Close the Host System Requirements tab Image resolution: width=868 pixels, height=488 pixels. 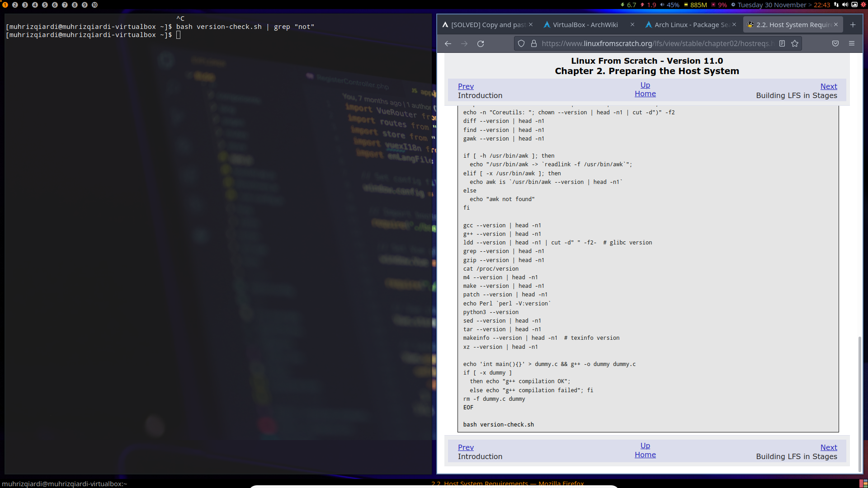[x=836, y=24]
